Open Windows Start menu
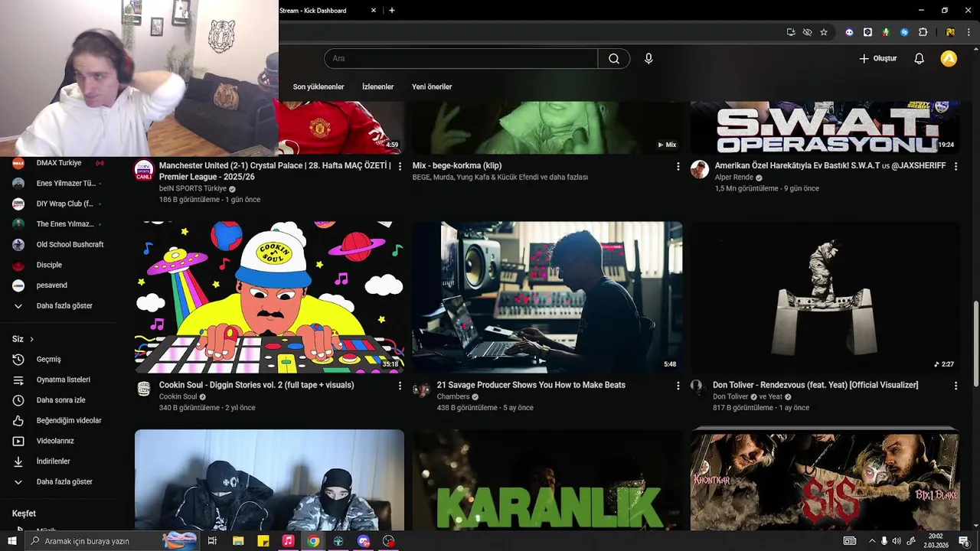Viewport: 980px width, 551px height. coord(12,541)
